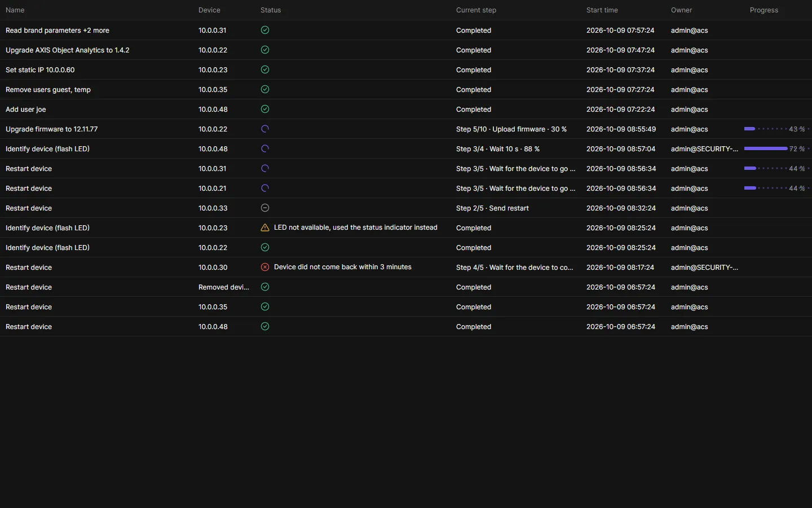Click the red error icon for Restart device 10.0.0.30
This screenshot has height=508, width=812.
265,267
